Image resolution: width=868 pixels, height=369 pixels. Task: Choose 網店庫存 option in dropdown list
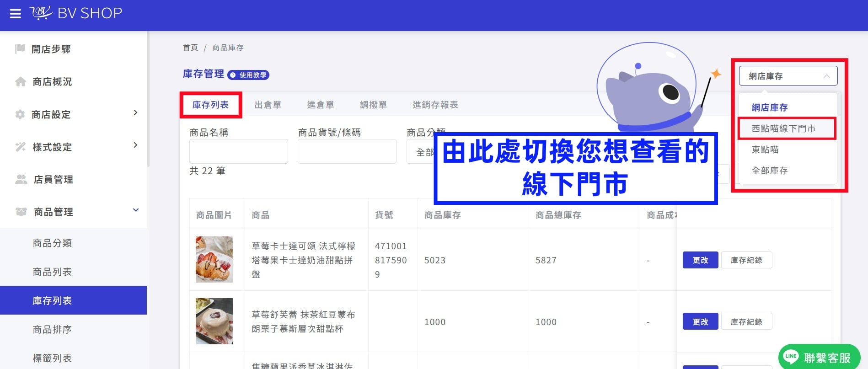pyautogui.click(x=788, y=107)
